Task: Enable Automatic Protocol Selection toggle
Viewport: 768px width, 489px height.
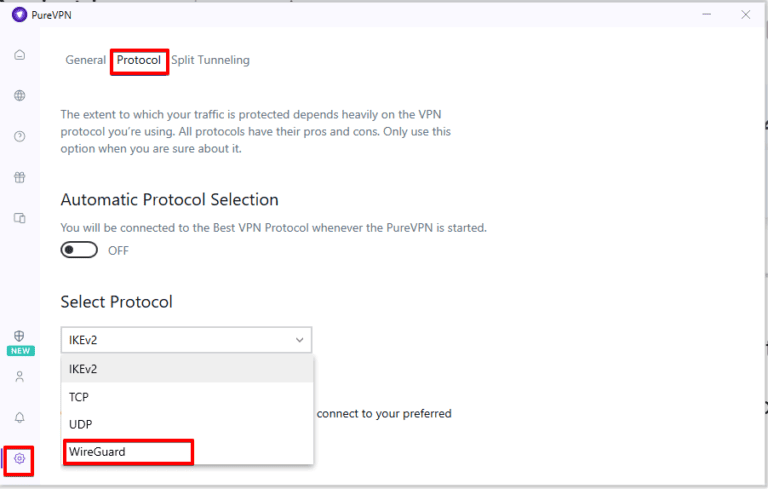Action: tap(79, 250)
